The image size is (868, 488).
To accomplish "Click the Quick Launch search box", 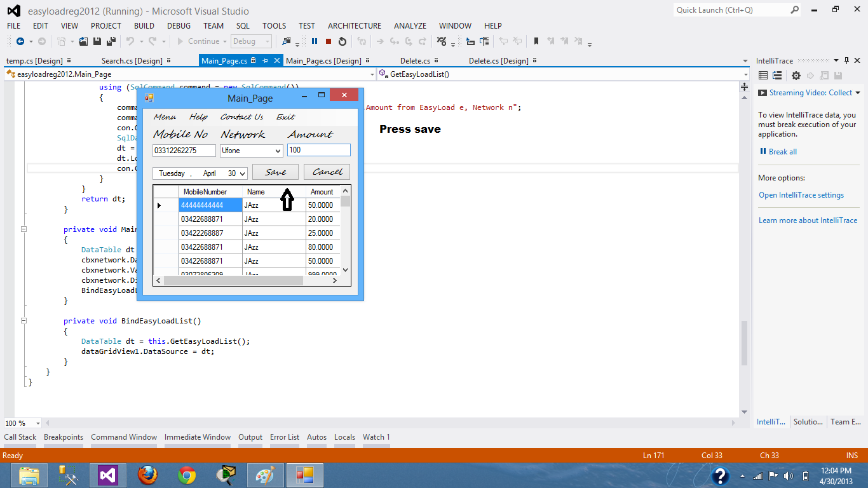I will tap(731, 10).
